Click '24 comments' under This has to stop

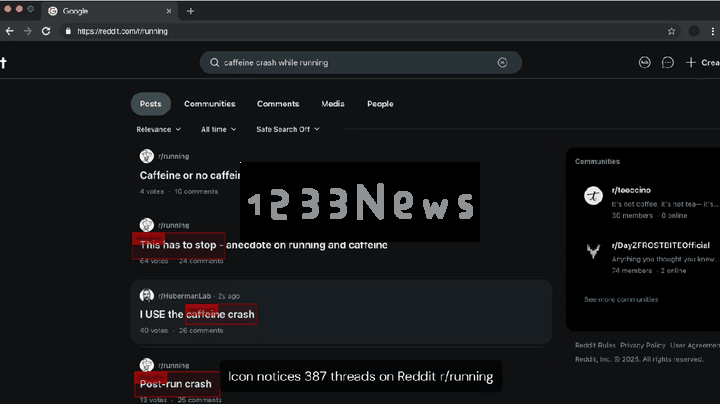tap(201, 261)
